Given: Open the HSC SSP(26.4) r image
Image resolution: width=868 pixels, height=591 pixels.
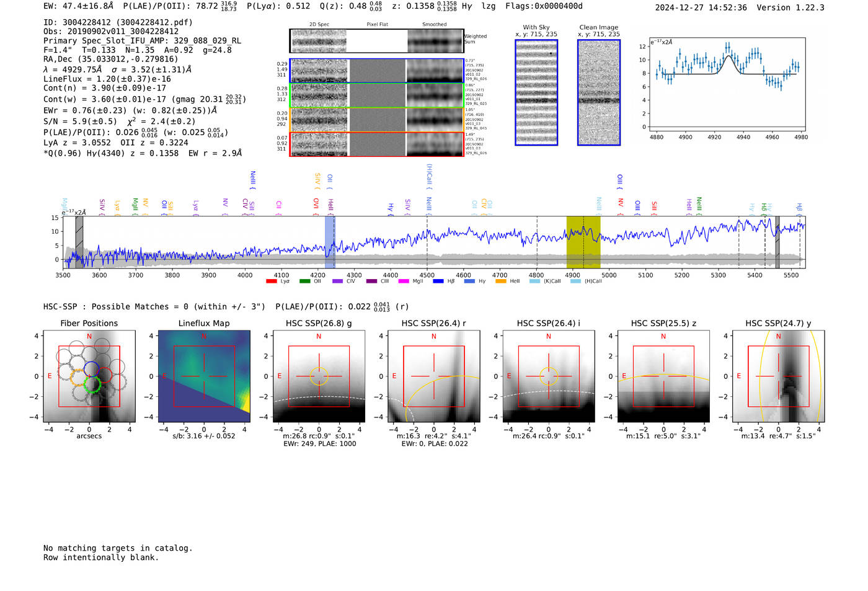Looking at the screenshot, I should pyautogui.click(x=433, y=376).
